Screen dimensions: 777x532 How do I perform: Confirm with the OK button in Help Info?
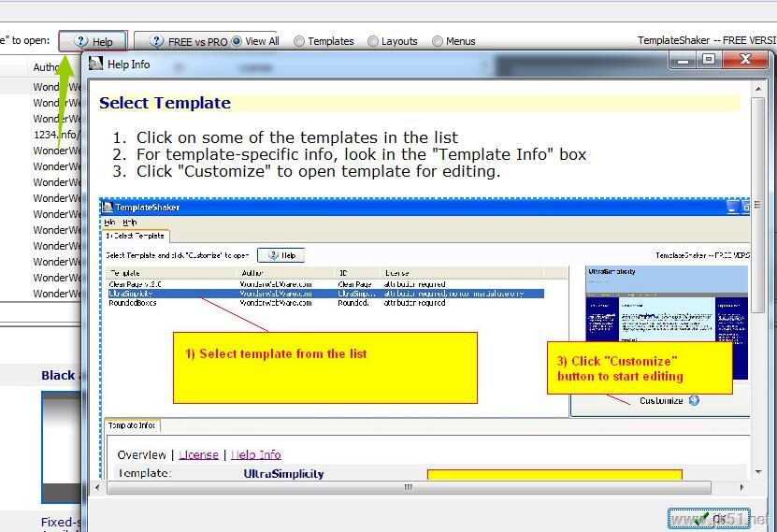coord(709,519)
